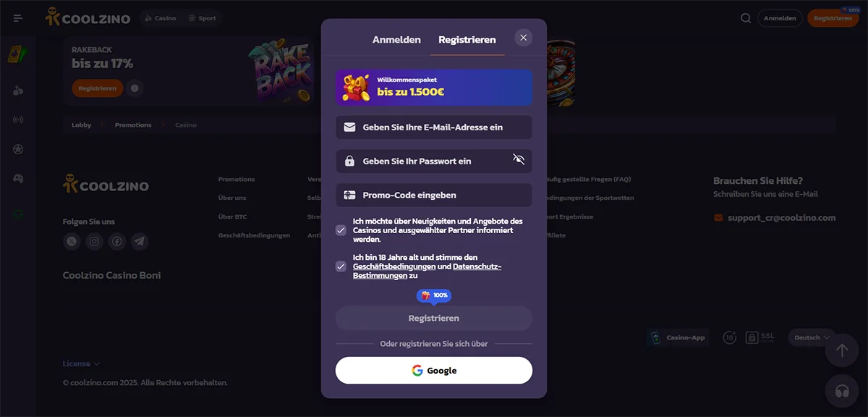Image resolution: width=868 pixels, height=417 pixels.
Task: Click the headphones support chat button
Action: coord(841,391)
